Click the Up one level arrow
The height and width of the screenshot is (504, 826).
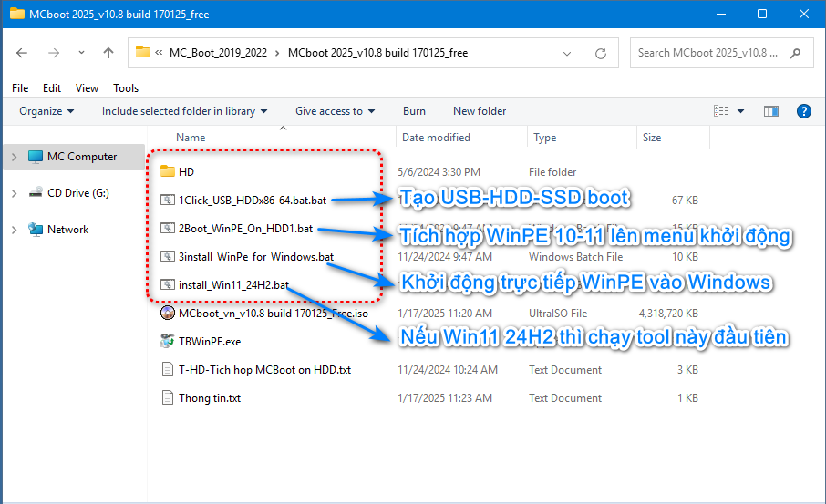tap(108, 53)
